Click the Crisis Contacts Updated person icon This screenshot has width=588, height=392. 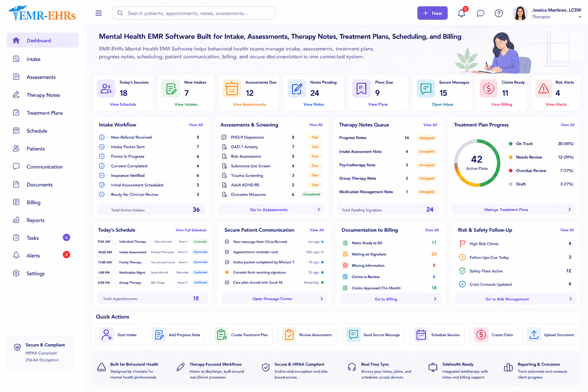(462, 284)
